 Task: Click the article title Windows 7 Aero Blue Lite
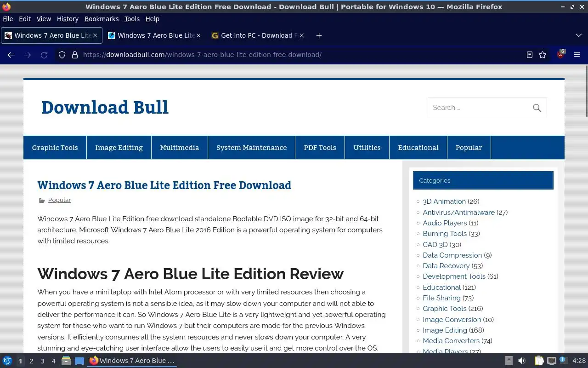point(164,185)
